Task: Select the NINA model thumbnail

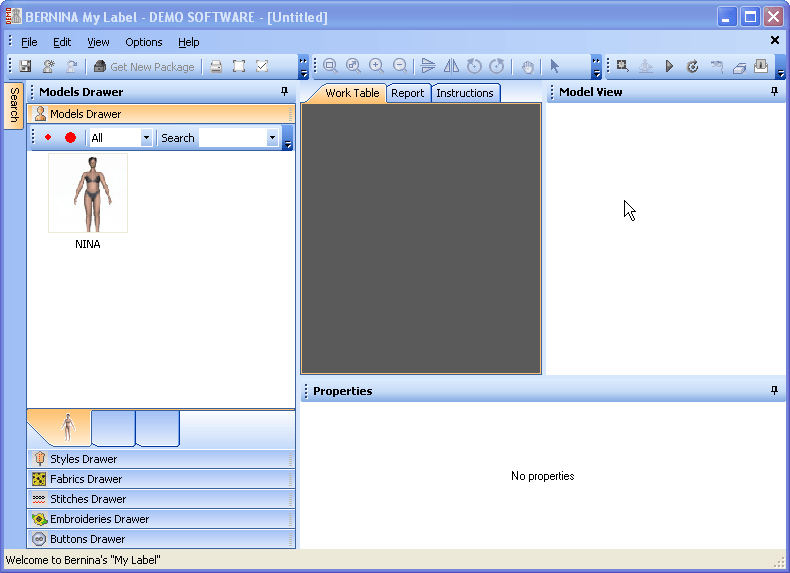Action: pyautogui.click(x=88, y=193)
